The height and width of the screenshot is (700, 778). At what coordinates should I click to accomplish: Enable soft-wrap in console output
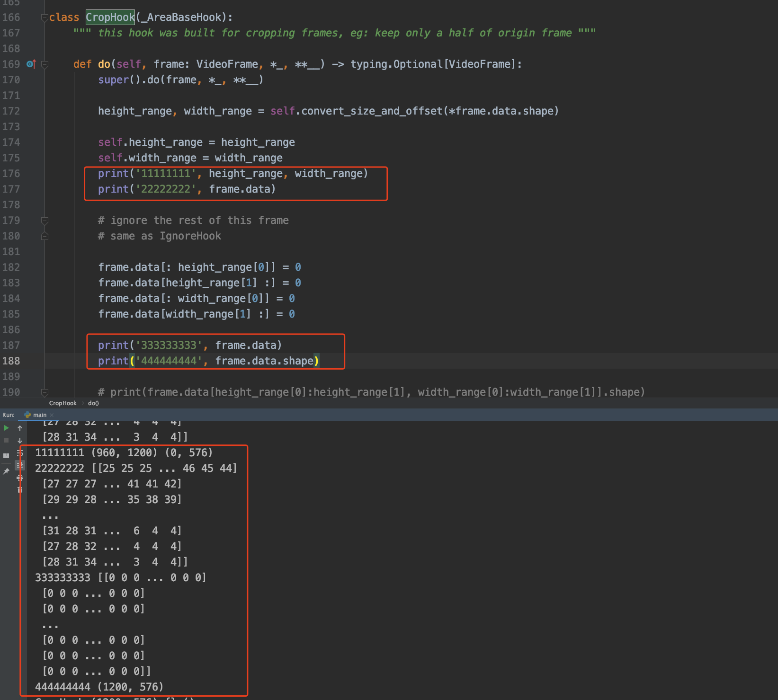pos(20,452)
